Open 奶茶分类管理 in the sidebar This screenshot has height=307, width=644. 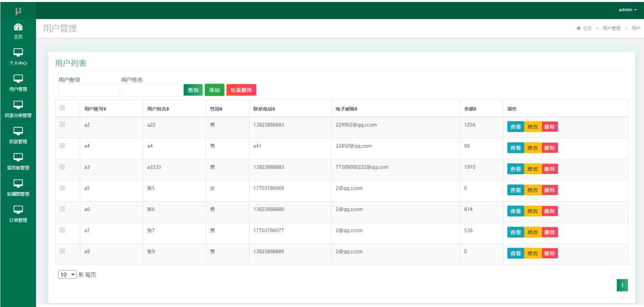pyautogui.click(x=18, y=110)
